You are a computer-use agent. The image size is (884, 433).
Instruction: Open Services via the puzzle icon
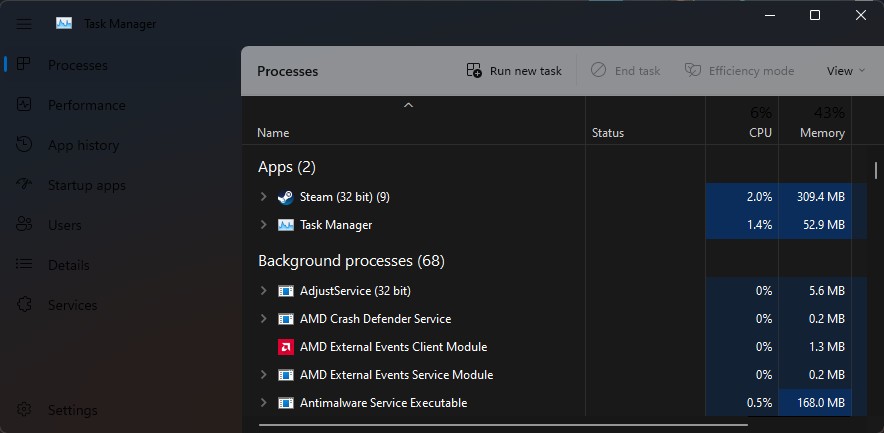pos(24,304)
